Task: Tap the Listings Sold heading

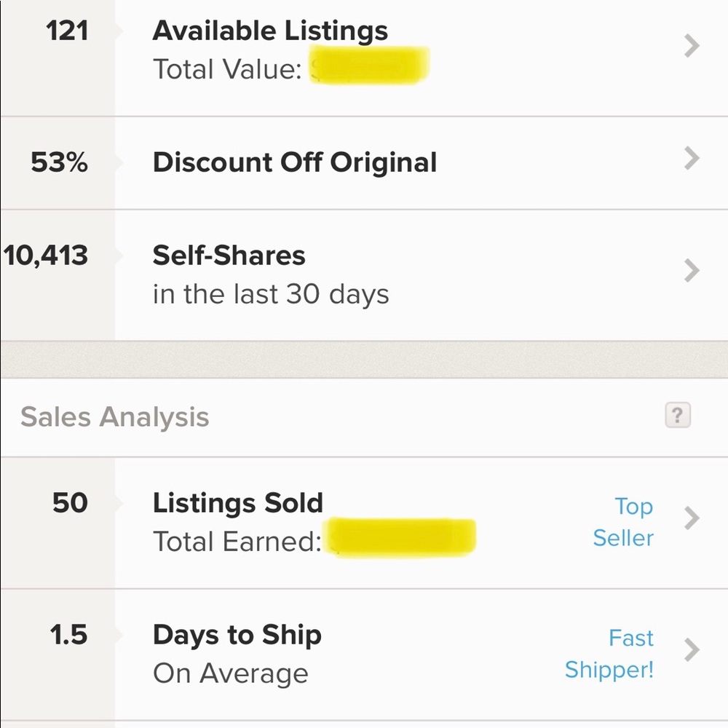Action: 238,503
